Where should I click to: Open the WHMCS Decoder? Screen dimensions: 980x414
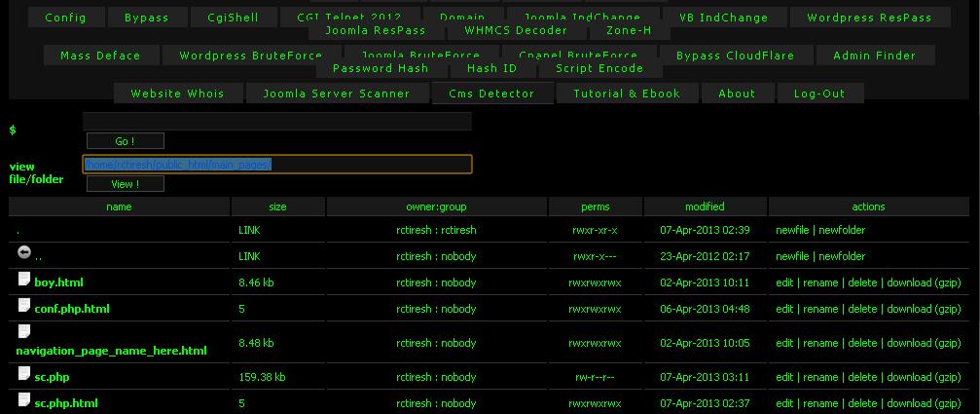coord(516,30)
